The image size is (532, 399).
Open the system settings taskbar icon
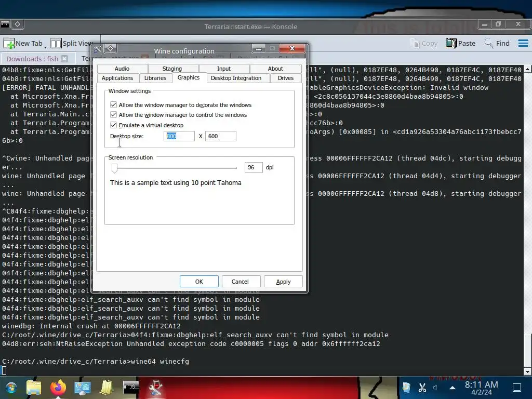tap(83, 388)
